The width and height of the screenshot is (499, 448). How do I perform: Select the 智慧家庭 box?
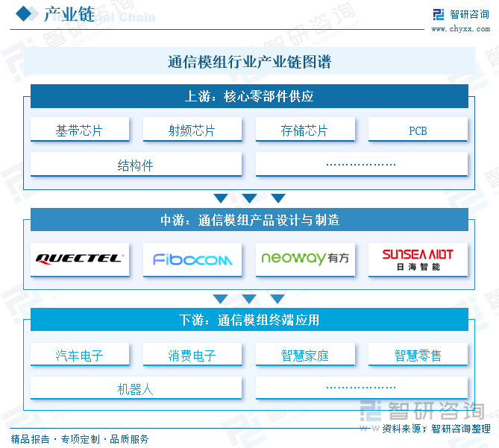click(x=305, y=354)
